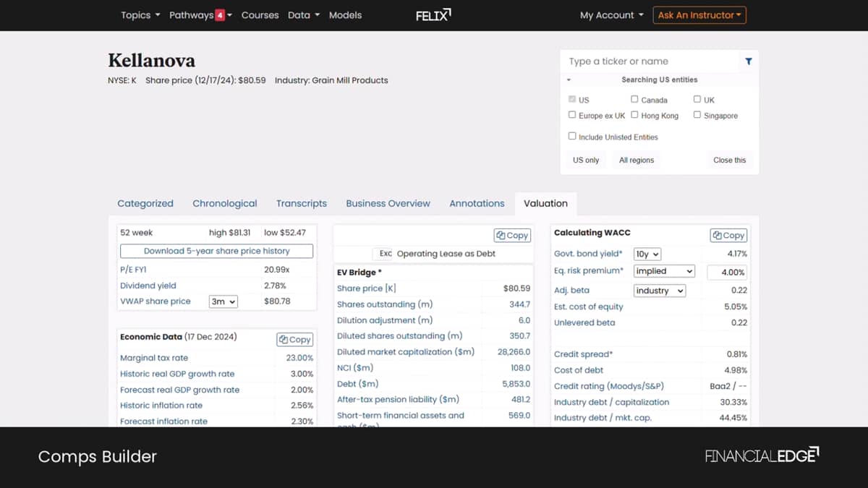Viewport: 868px width, 488px height.
Task: Click Forecast real GDP growth rate
Action: point(179,390)
